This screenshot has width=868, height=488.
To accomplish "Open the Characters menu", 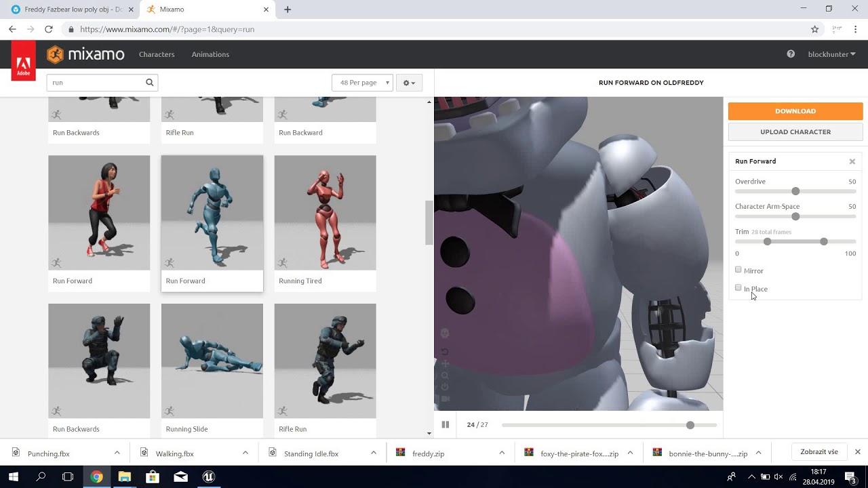I will [x=157, y=54].
